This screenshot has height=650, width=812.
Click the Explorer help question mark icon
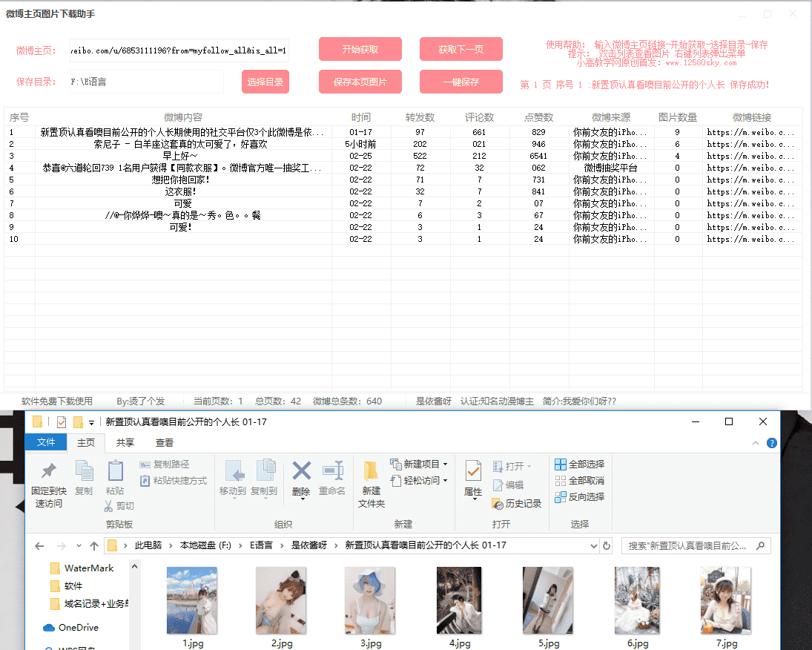pyautogui.click(x=772, y=443)
